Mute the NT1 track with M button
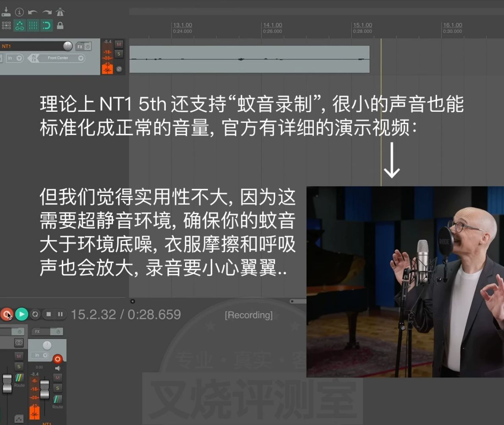The height and width of the screenshot is (425, 504). click(119, 44)
